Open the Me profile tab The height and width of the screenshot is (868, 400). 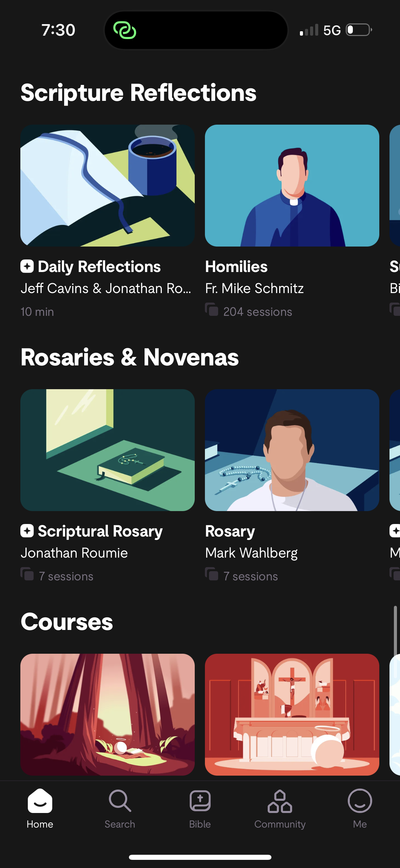(x=360, y=801)
